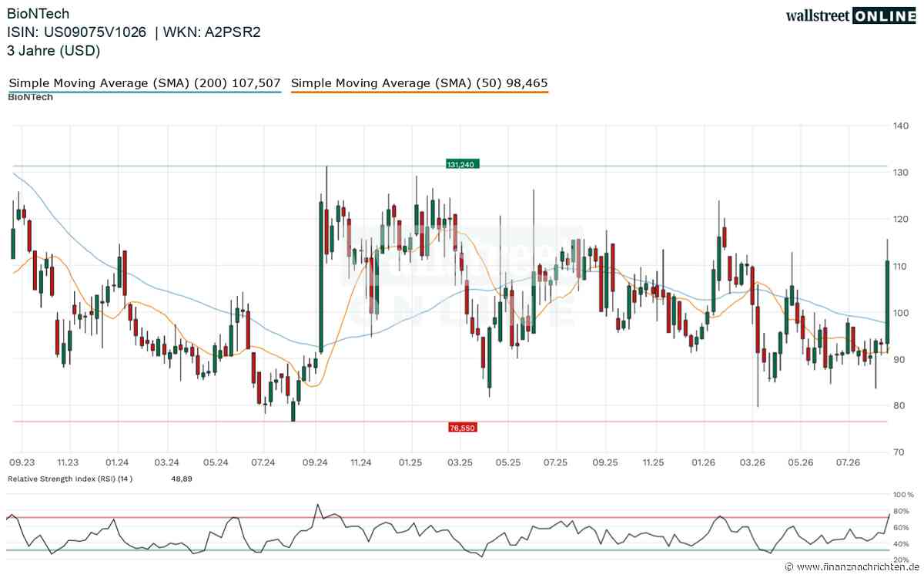924x578 pixels.
Task: Click the 01.24 date axis label
Action: tap(118, 462)
